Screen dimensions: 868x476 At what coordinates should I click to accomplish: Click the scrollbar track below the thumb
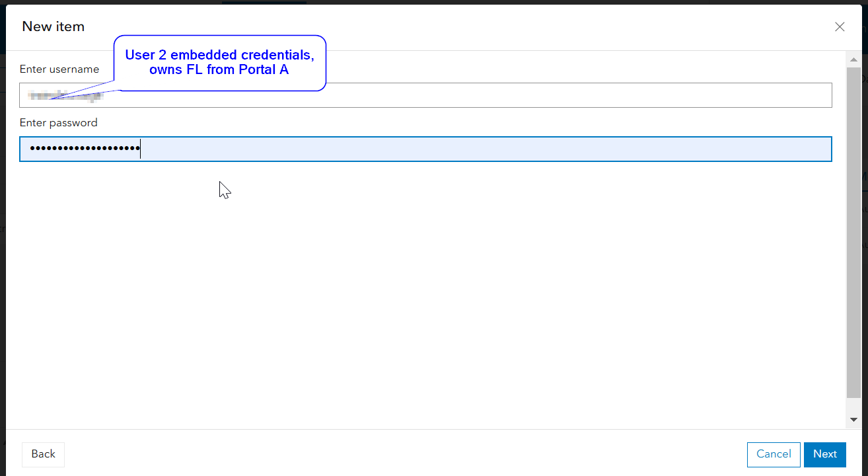coord(853,406)
